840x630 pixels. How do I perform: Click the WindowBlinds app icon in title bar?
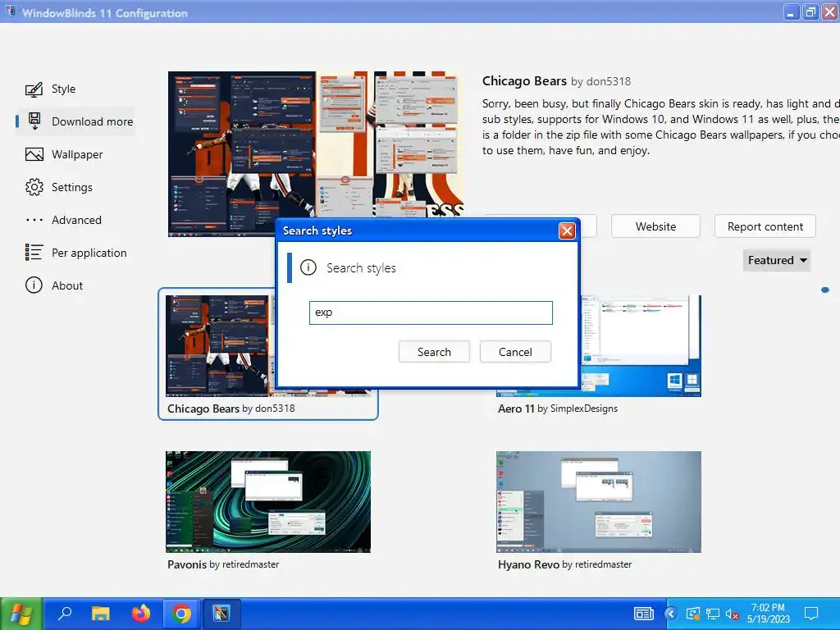[10, 11]
